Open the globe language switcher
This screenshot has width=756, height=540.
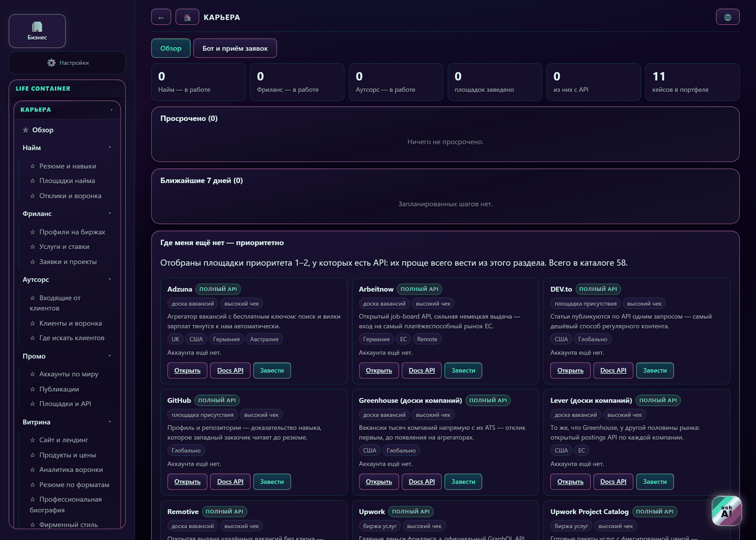pyautogui.click(x=728, y=17)
